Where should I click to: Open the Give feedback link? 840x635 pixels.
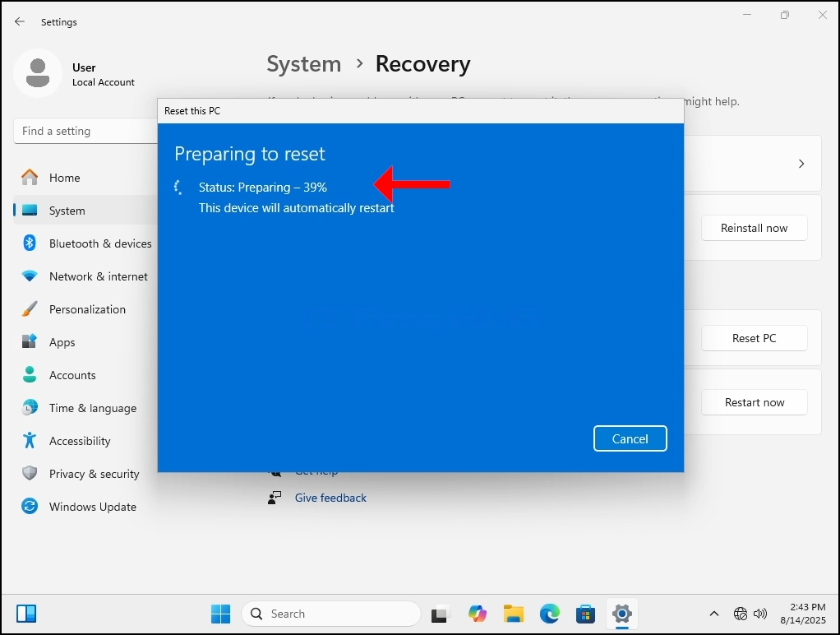[x=330, y=498]
